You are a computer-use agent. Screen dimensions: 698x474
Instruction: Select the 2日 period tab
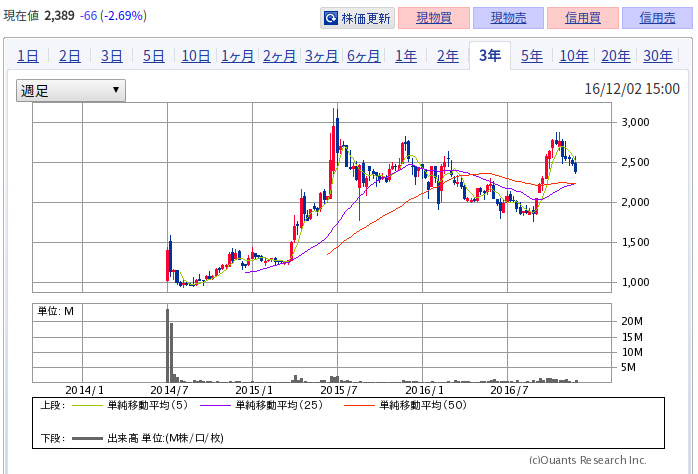70,56
